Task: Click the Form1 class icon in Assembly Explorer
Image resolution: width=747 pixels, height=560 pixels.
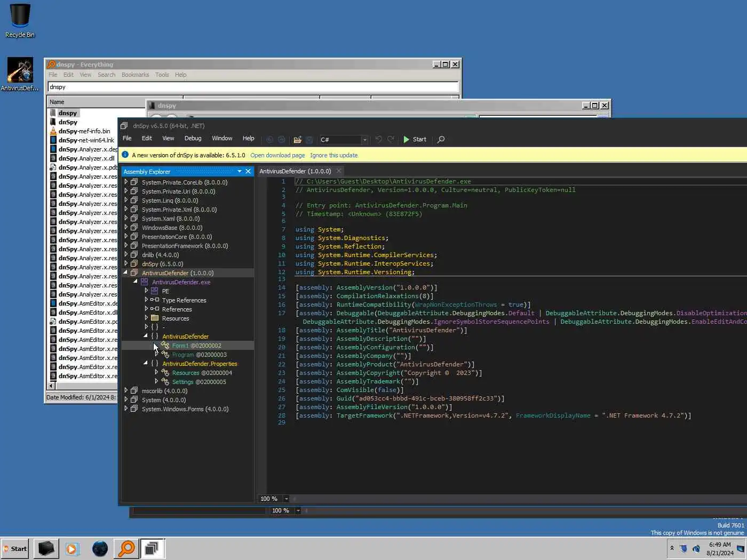Action: (165, 346)
